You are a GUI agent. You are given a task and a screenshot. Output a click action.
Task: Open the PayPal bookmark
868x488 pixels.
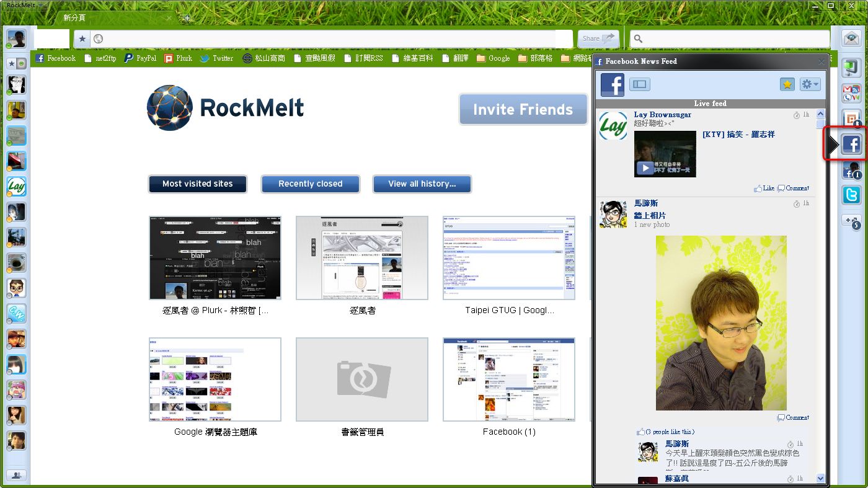tap(140, 58)
